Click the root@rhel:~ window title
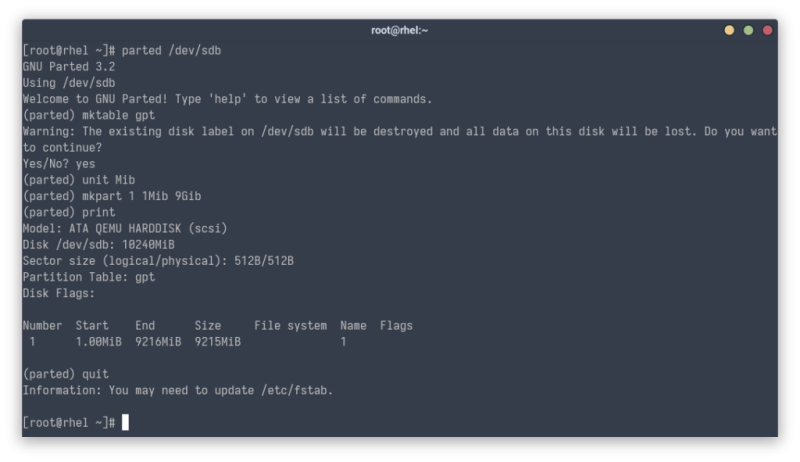 click(x=399, y=30)
